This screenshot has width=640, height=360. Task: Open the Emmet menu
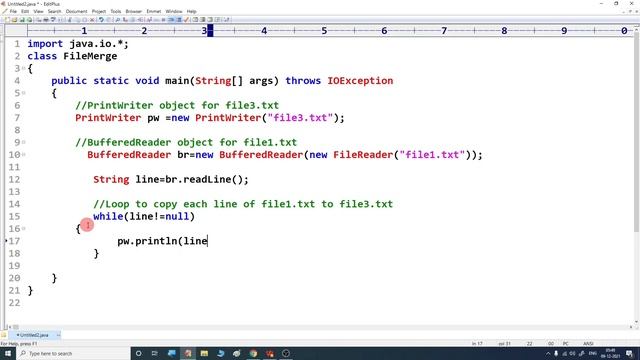tap(154, 11)
